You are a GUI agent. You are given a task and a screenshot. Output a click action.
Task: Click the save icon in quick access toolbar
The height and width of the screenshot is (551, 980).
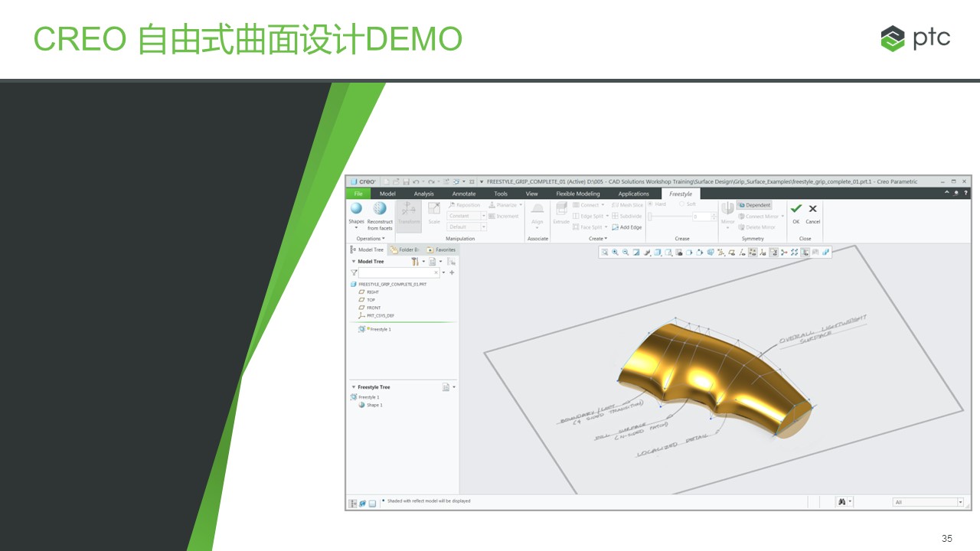pos(406,181)
